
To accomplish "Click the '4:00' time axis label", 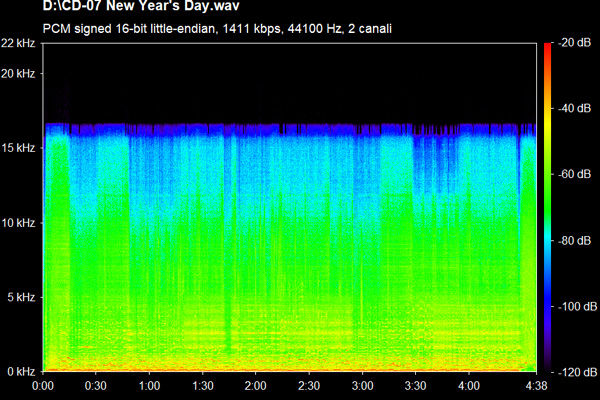I will click(x=469, y=385).
